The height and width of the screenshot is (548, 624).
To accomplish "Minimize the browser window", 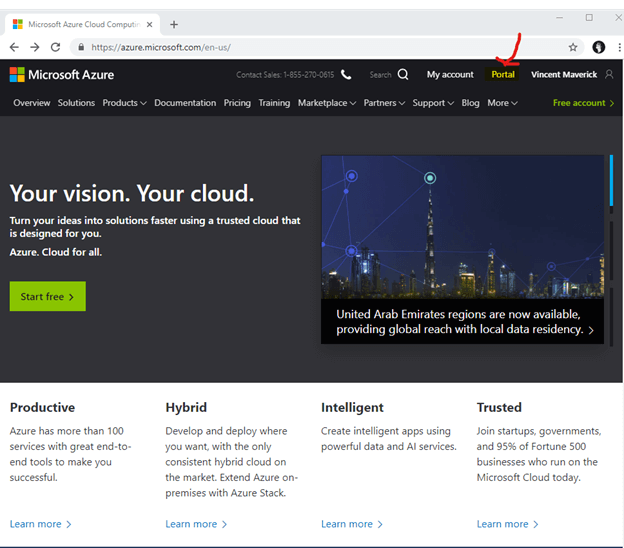I will [560, 18].
